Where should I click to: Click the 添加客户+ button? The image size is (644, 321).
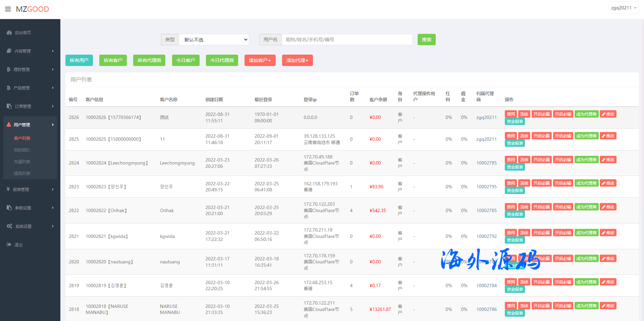click(x=260, y=60)
